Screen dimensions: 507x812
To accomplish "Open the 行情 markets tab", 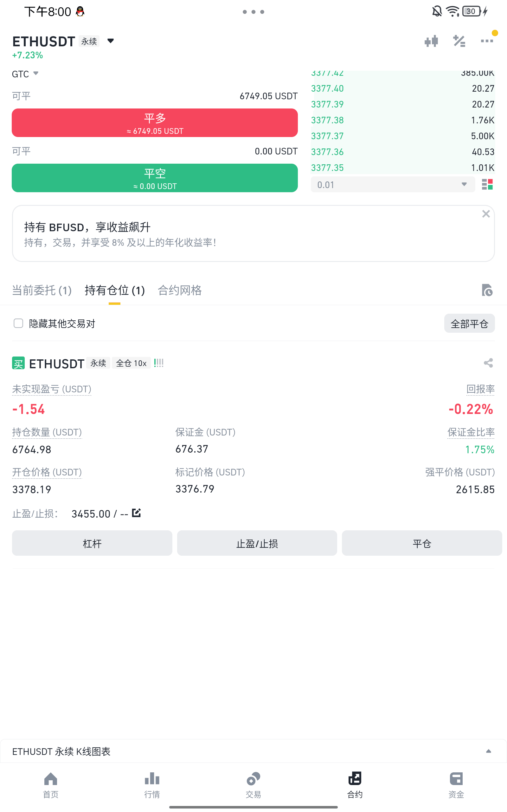I will click(152, 784).
